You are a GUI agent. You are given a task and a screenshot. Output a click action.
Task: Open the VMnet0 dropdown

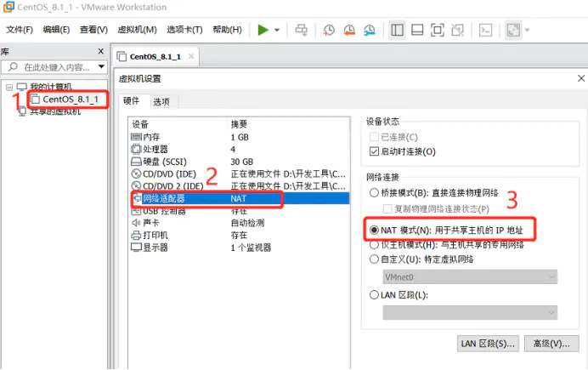click(470, 277)
